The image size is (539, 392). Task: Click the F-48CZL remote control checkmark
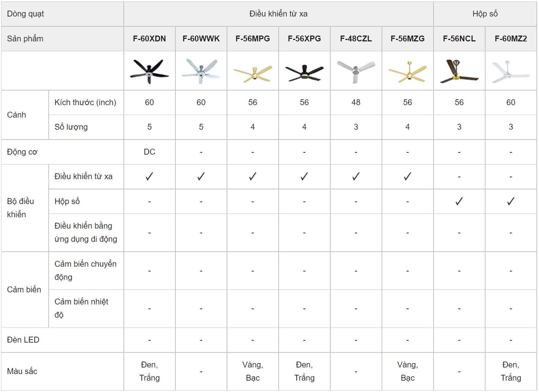(356, 177)
